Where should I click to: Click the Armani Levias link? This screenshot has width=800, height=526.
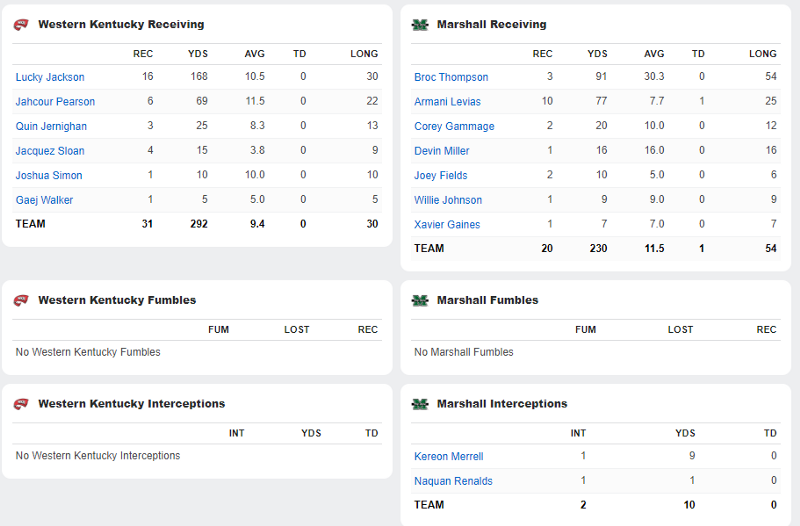pyautogui.click(x=447, y=102)
